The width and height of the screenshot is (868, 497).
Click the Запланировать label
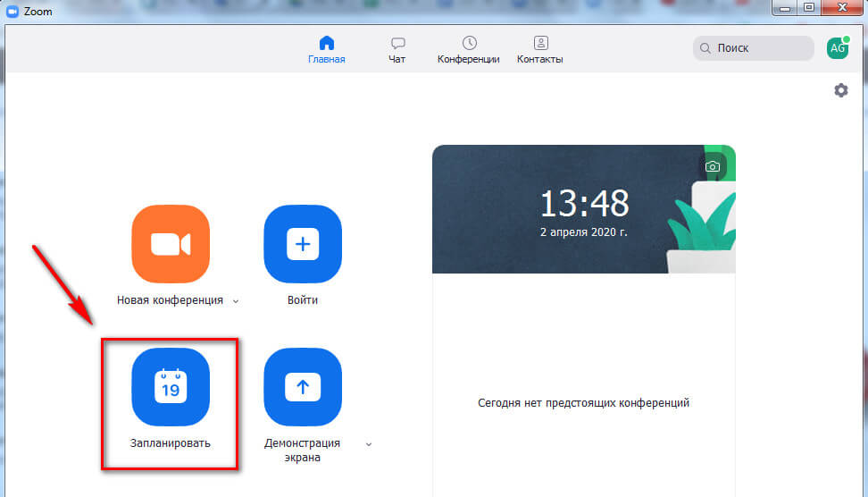click(170, 443)
